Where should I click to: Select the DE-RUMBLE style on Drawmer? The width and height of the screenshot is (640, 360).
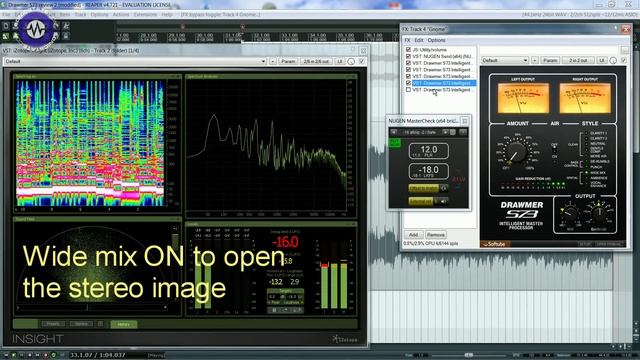(x=598, y=162)
